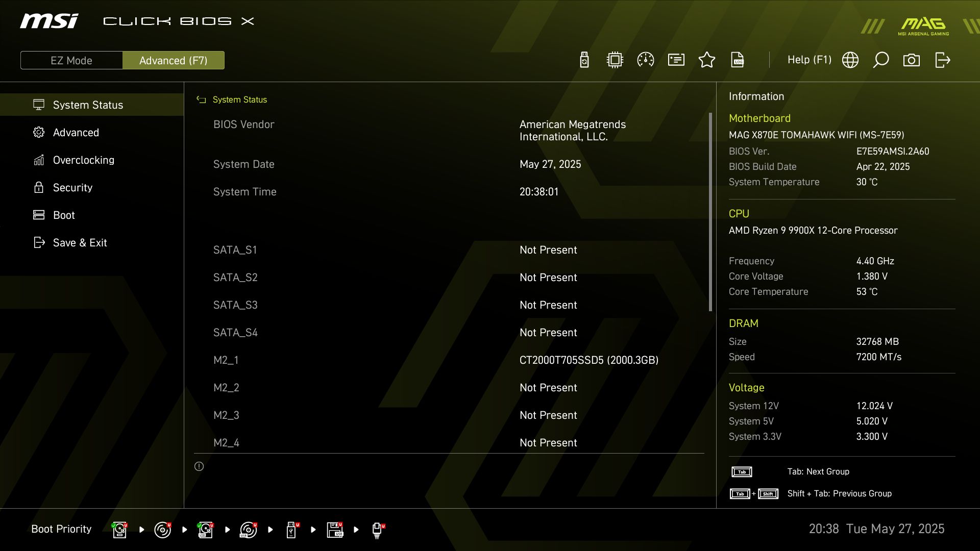
Task: Select the System Date value
Action: pyautogui.click(x=550, y=164)
